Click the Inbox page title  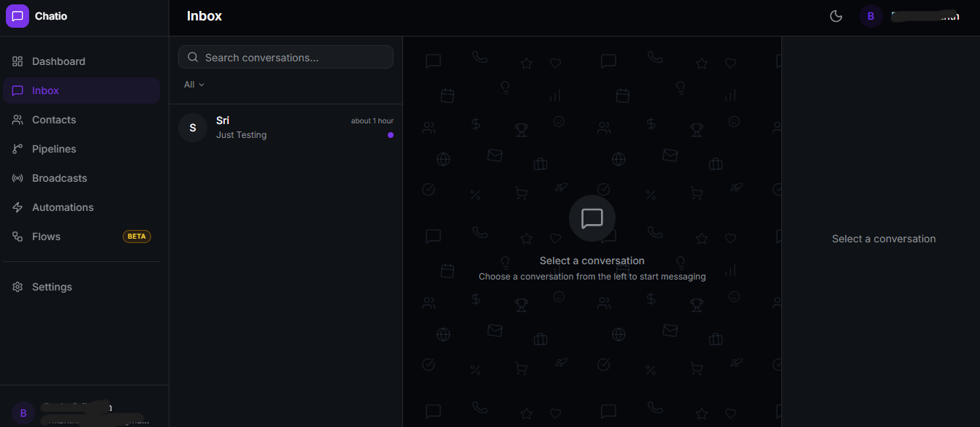[x=204, y=16]
